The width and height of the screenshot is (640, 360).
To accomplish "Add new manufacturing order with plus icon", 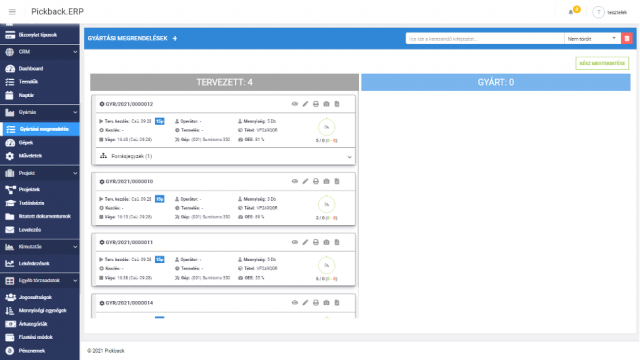I will [175, 38].
